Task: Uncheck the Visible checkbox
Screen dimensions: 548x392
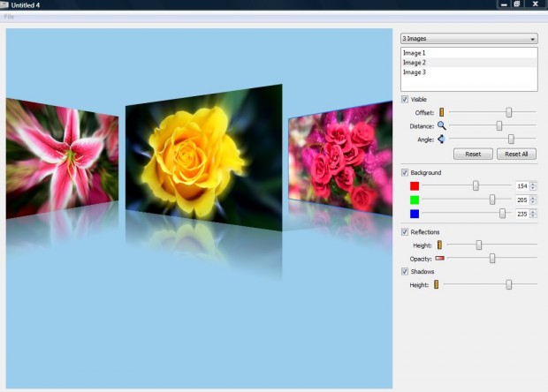Action: point(405,99)
